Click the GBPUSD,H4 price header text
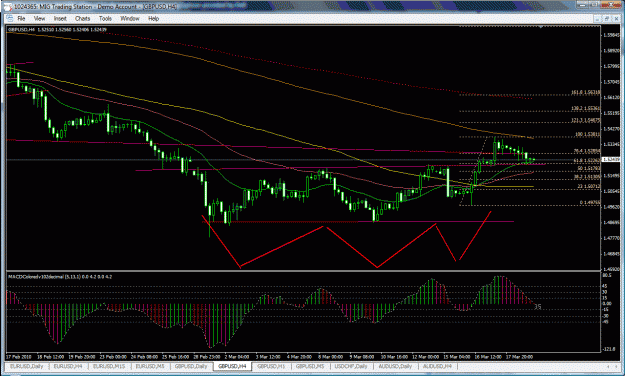The height and width of the screenshot is (376, 625). point(57,30)
